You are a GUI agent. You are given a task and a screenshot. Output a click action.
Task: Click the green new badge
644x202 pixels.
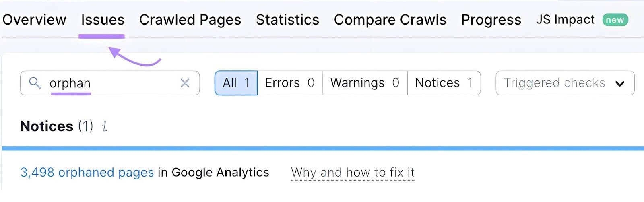[615, 20]
